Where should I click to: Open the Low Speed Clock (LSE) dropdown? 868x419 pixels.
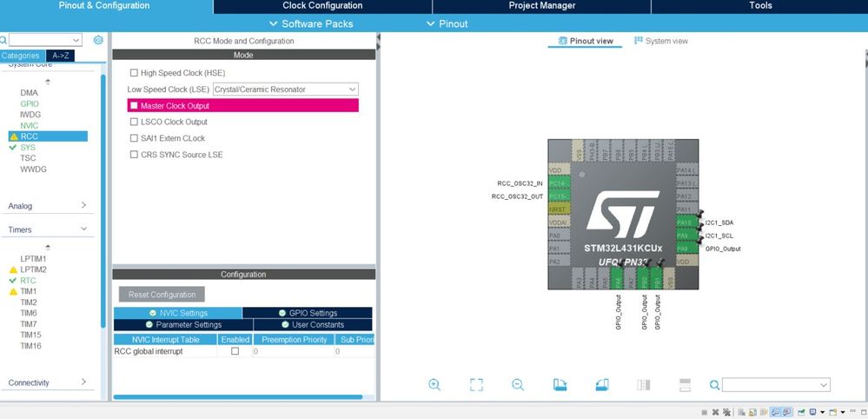286,90
